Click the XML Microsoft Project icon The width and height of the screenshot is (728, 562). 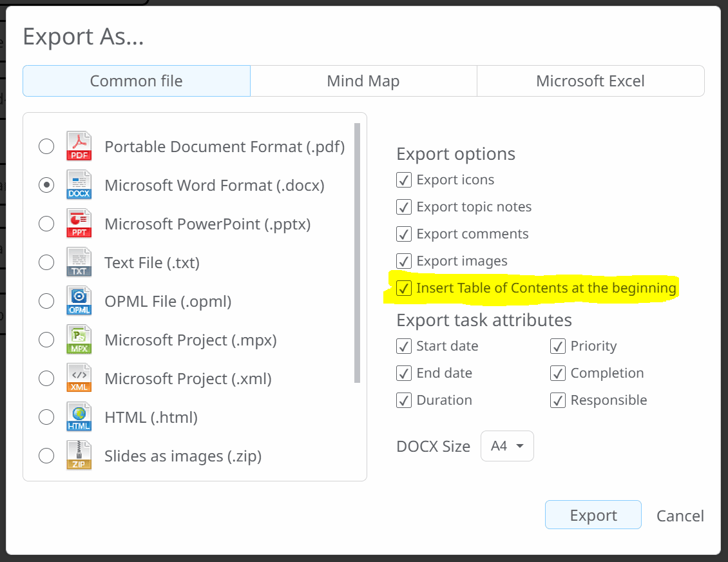click(x=79, y=378)
